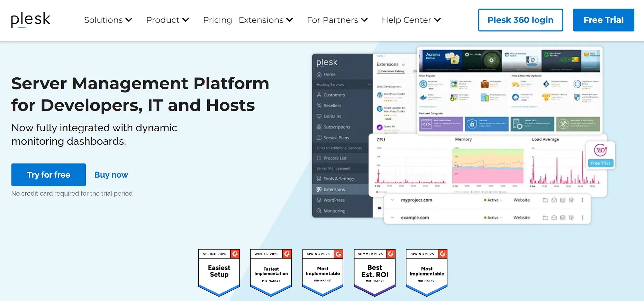Click the Plesk 360 login button
Image resolution: width=644 pixels, height=301 pixels.
point(520,20)
